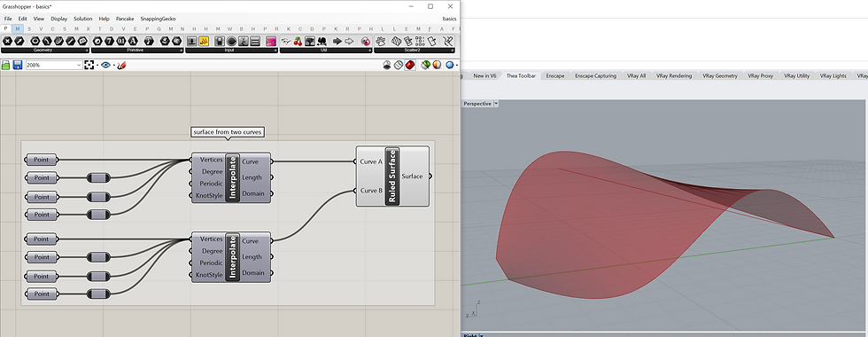
Task: Open the SnappingGecko menu
Action: [158, 19]
